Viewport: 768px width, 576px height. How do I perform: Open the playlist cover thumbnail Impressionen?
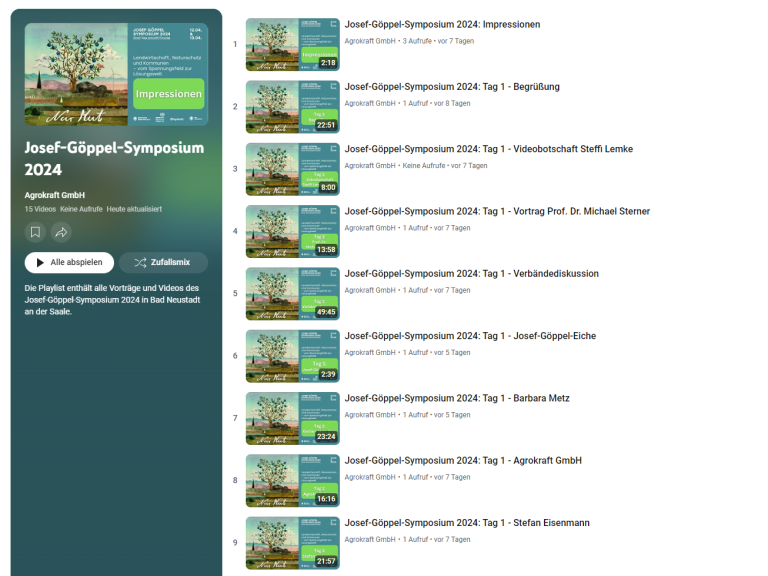click(x=117, y=74)
